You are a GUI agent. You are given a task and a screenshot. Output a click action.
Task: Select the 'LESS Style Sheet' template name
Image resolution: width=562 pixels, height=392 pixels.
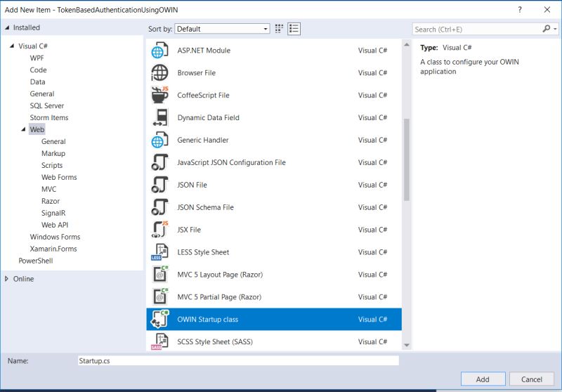(203, 252)
